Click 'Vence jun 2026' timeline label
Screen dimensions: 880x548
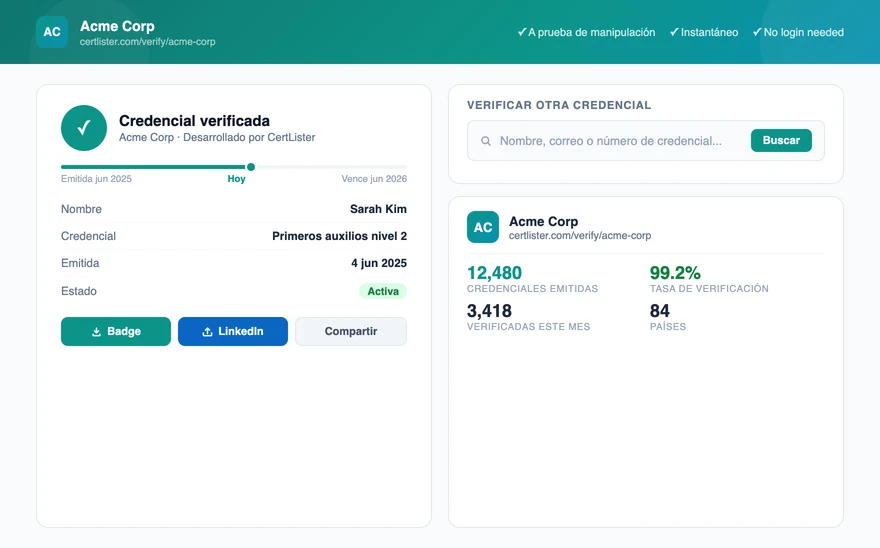click(x=374, y=179)
